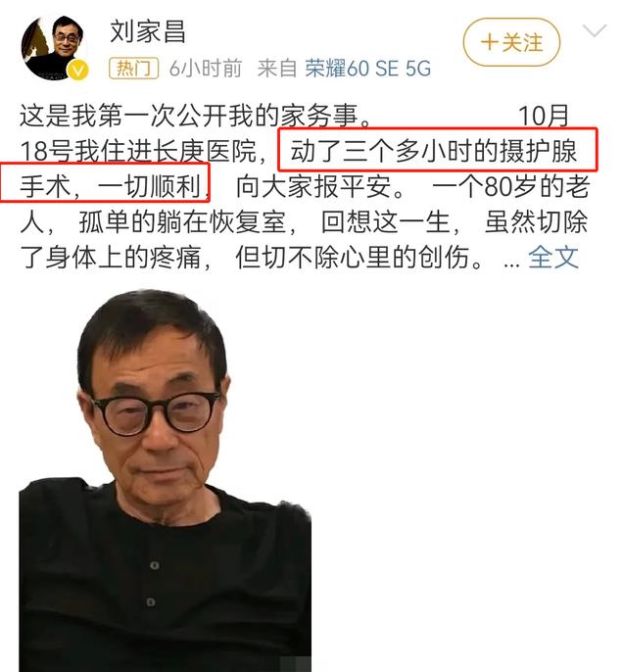623x672 pixels.
Task: Open the 荣耀60 SE 5G device link
Action: pyautogui.click(x=367, y=69)
